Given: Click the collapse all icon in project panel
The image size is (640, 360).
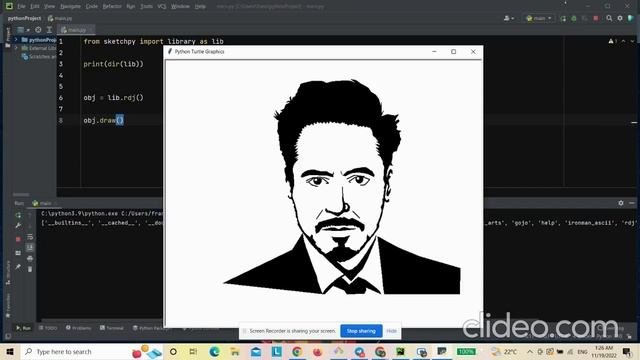Looking at the screenshot, I should (x=49, y=29).
